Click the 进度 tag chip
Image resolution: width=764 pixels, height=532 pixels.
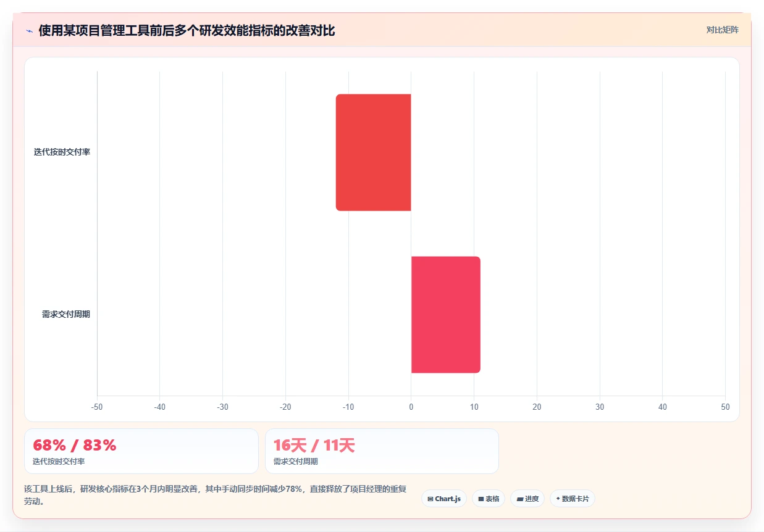(527, 499)
